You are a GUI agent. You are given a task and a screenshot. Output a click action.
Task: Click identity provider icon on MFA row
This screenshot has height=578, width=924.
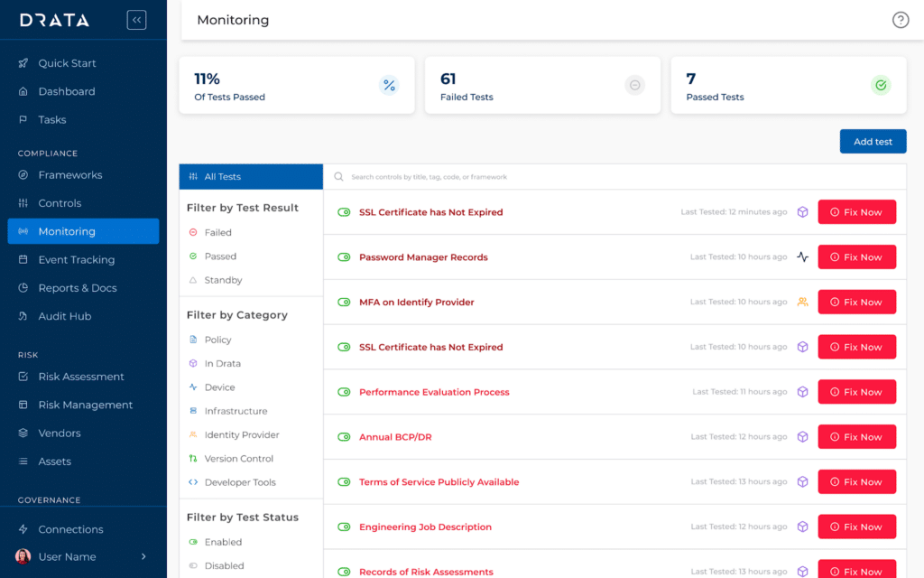[802, 303]
